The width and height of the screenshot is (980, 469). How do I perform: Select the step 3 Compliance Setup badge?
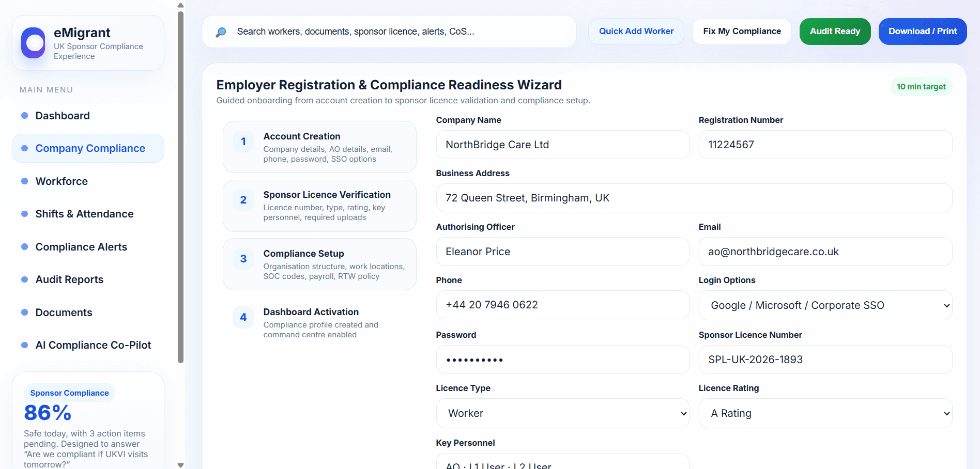243,259
